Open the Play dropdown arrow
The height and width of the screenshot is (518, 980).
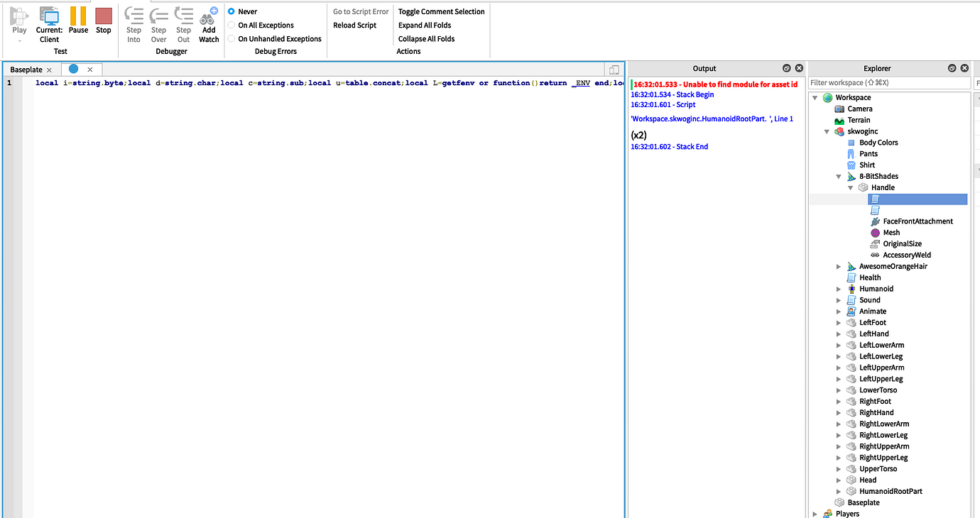[x=20, y=40]
